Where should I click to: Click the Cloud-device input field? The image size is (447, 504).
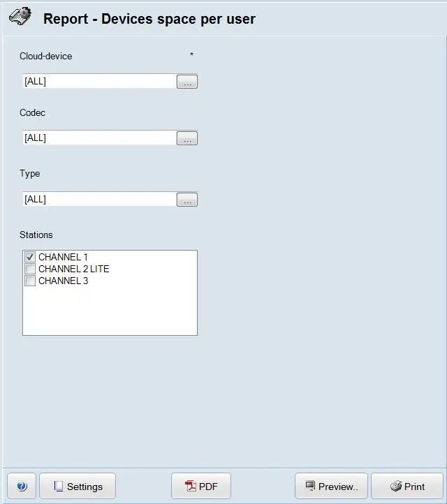(x=98, y=82)
